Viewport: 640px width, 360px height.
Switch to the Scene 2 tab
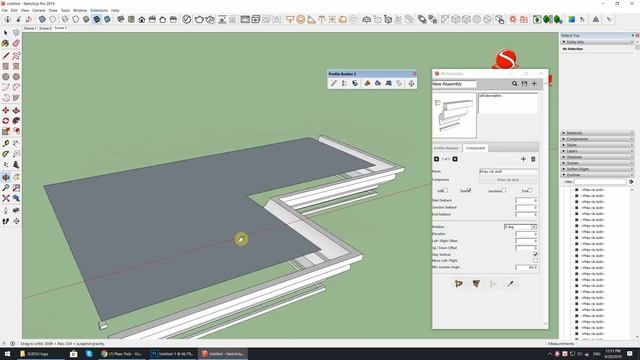[x=45, y=28]
